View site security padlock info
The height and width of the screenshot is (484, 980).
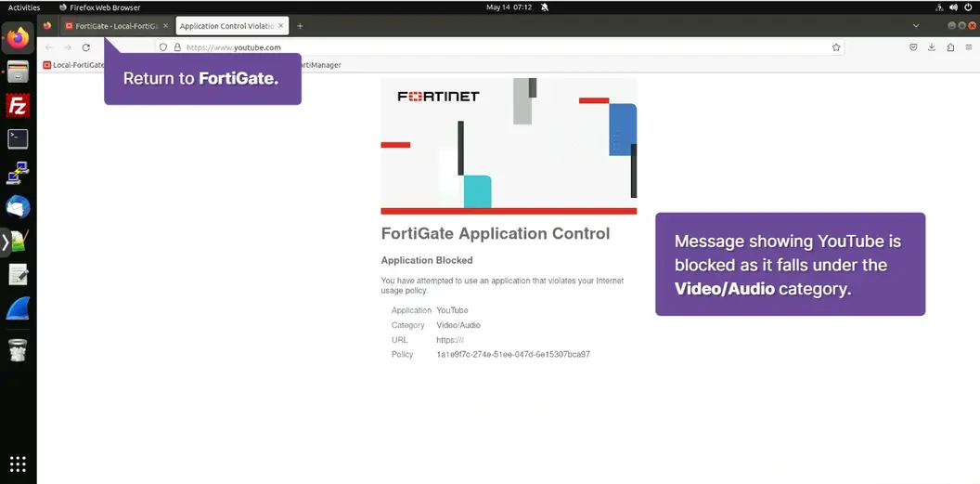tap(177, 47)
